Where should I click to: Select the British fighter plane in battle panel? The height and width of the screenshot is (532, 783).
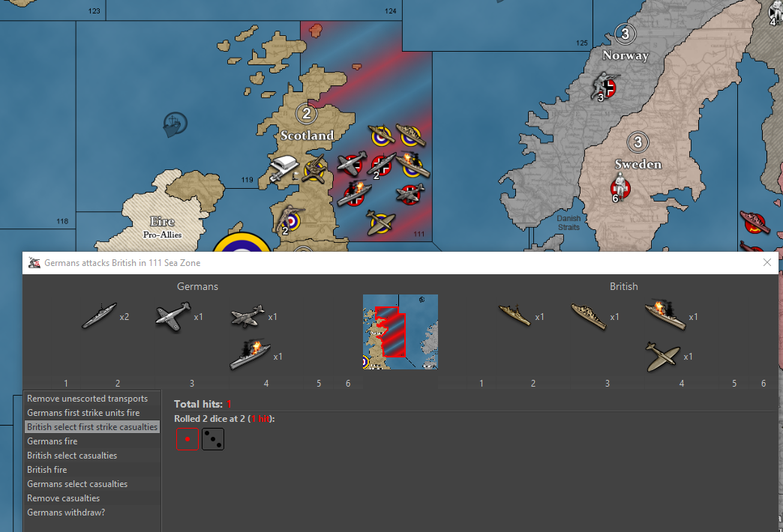[x=662, y=356]
